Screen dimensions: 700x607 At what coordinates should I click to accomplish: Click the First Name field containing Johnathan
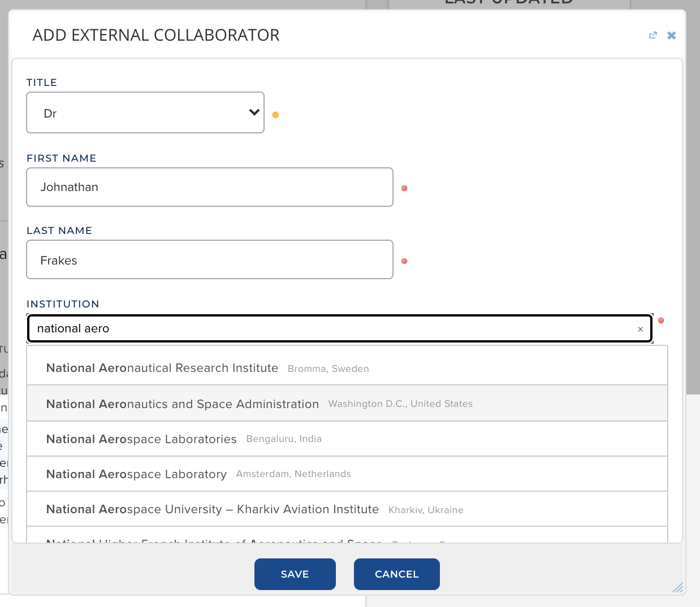tap(209, 187)
